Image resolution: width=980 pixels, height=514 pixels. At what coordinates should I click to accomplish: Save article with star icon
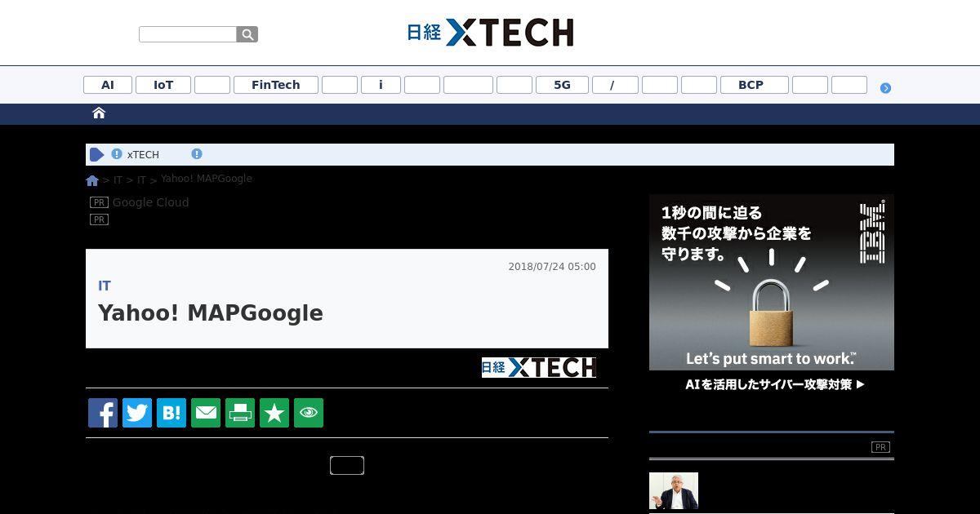tap(274, 413)
